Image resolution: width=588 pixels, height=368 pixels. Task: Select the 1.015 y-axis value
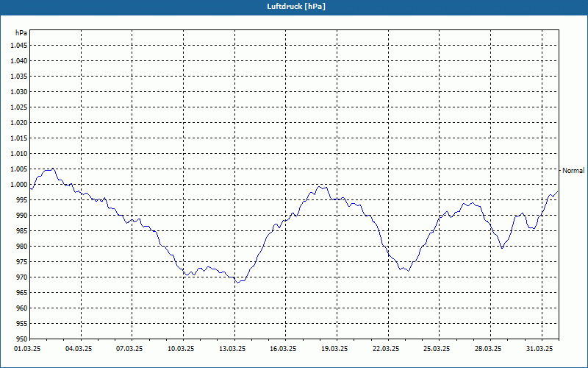[19, 138]
